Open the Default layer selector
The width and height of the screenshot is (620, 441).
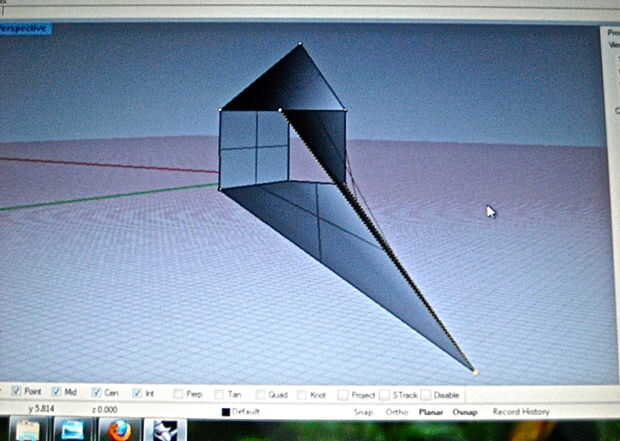[x=246, y=412]
